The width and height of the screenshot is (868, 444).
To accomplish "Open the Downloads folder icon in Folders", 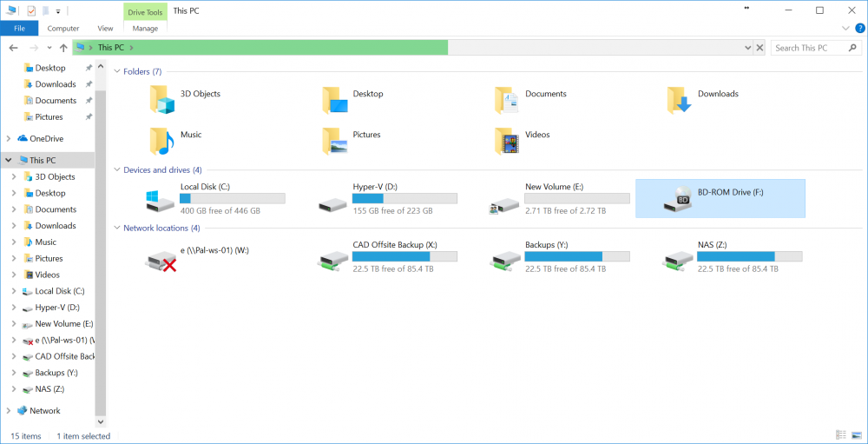I will [x=680, y=100].
